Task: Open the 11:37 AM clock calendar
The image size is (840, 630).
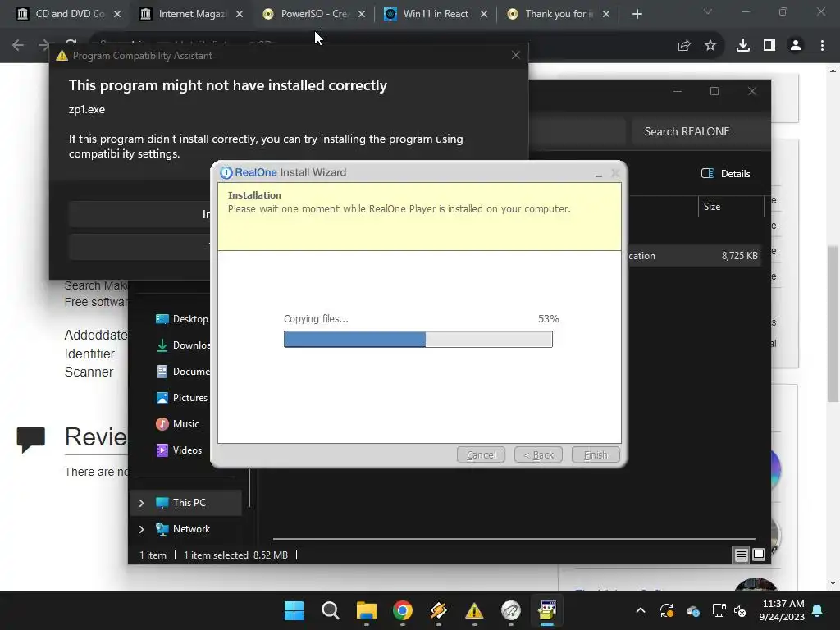Action: tap(782, 610)
